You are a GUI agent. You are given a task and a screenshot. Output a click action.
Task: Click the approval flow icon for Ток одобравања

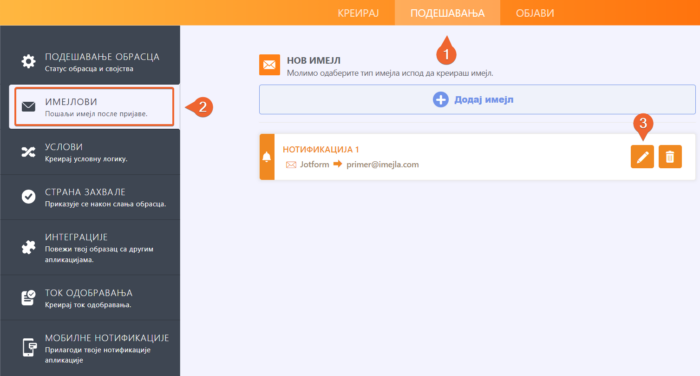coord(29,297)
